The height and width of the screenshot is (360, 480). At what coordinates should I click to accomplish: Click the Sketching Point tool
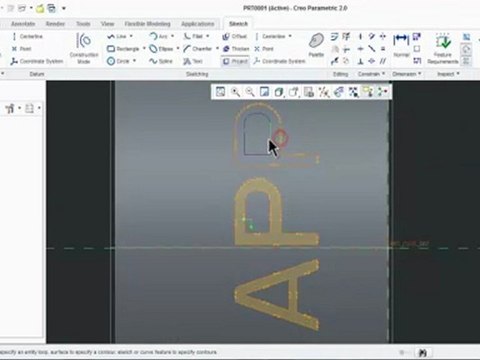[x=264, y=49]
